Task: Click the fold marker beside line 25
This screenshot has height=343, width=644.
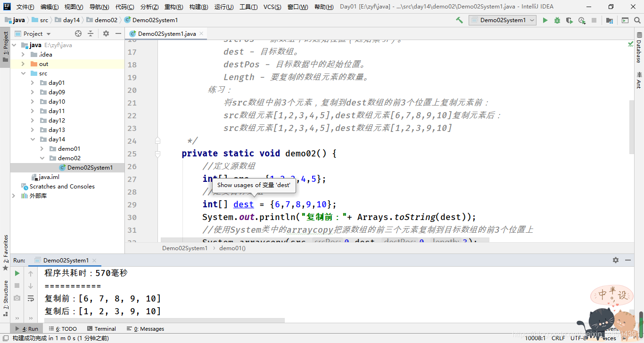Action: (157, 154)
